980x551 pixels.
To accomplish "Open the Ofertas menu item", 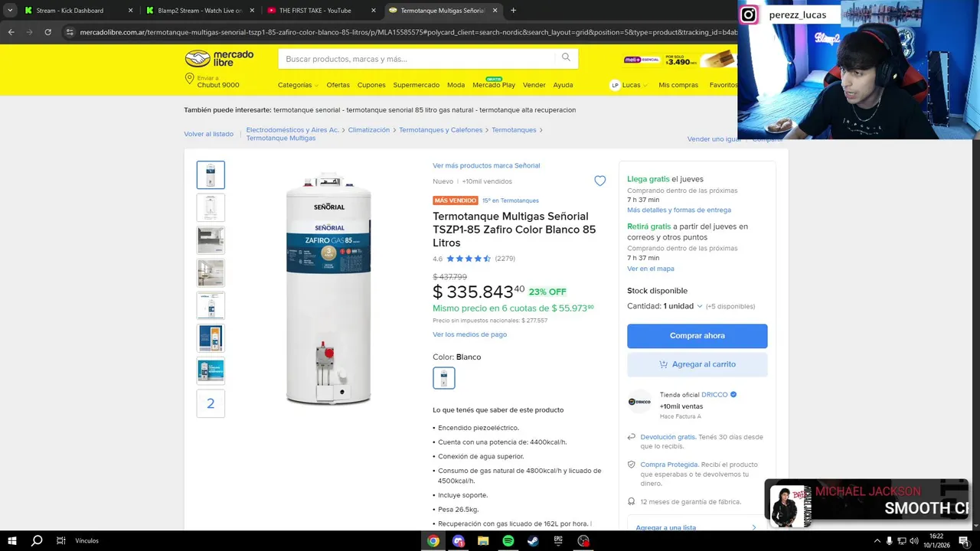I will (338, 85).
